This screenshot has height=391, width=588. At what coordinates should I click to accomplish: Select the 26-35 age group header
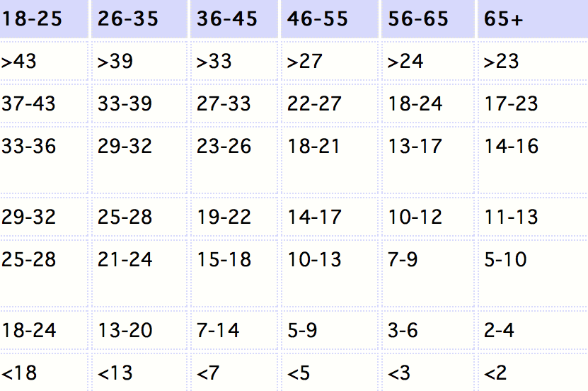pos(139,18)
